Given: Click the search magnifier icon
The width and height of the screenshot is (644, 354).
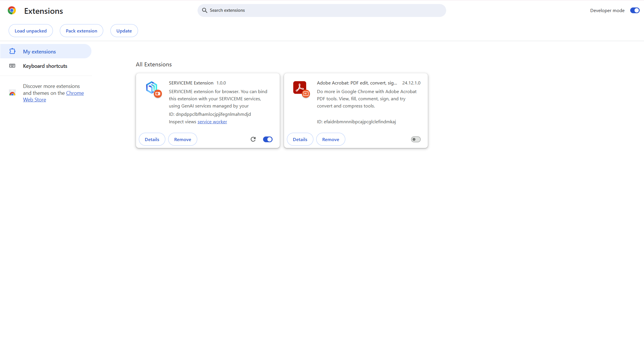Looking at the screenshot, I should click(204, 10).
